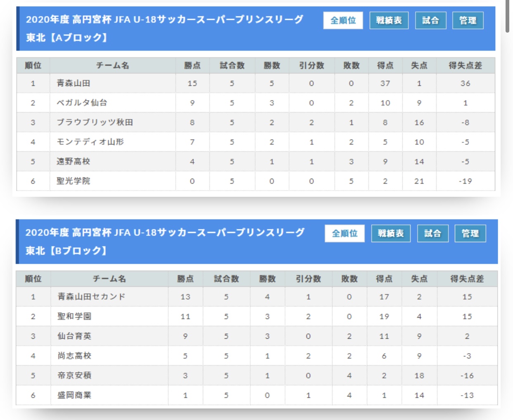The height and width of the screenshot is (420, 513).
Task: Click 試合 button in A Block header
Action: pyautogui.click(x=430, y=21)
